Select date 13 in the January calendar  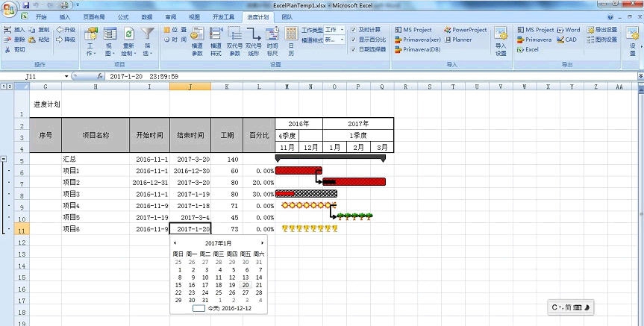[246, 278]
